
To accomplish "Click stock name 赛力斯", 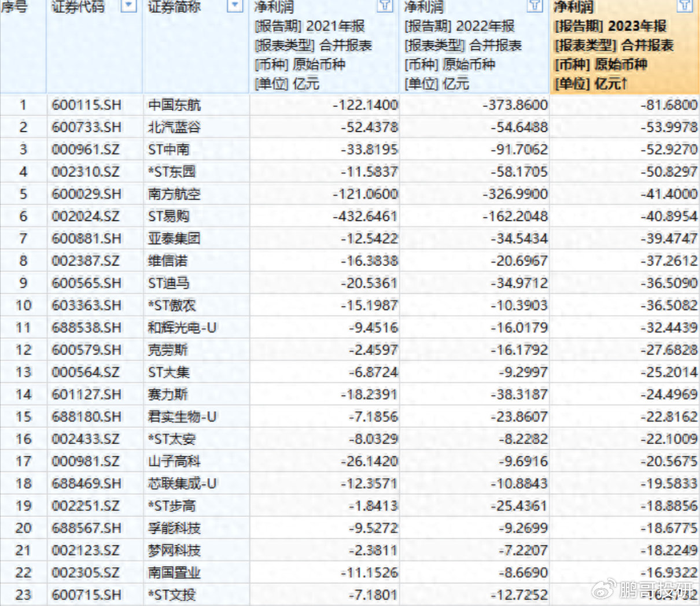I will (168, 394).
